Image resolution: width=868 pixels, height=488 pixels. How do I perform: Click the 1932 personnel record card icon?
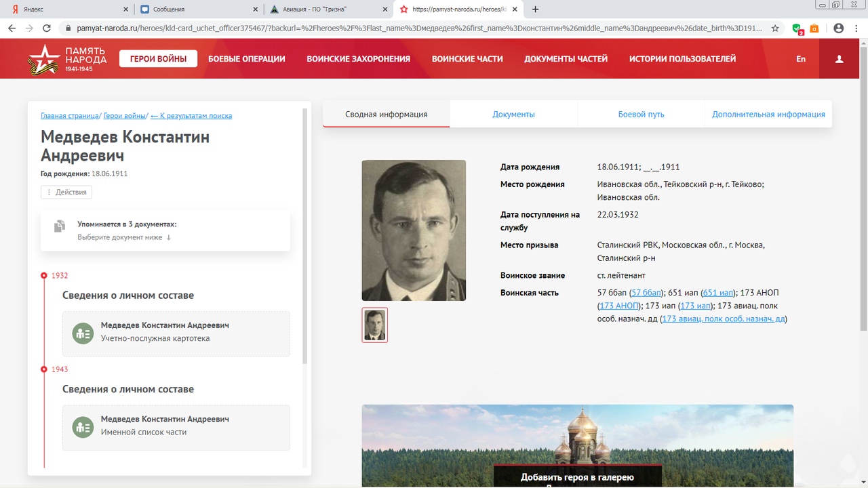pos(83,333)
